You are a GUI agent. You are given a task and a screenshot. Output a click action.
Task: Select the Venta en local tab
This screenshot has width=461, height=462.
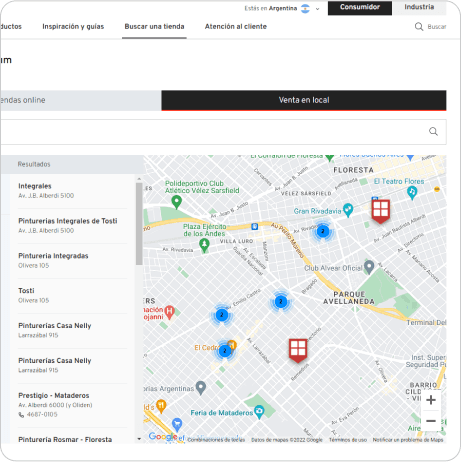[304, 100]
